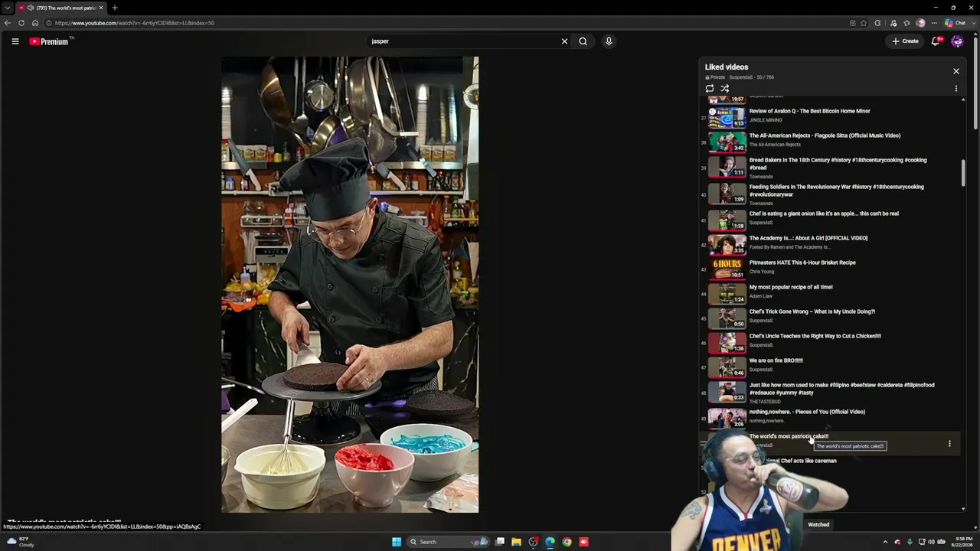This screenshot has width=980, height=551.
Task: Toggle shuffle playlist
Action: [725, 89]
